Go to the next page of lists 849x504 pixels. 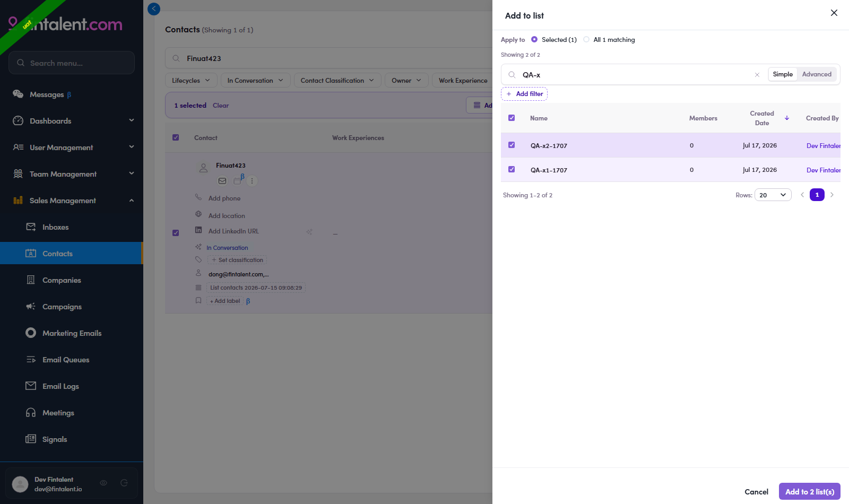click(832, 195)
